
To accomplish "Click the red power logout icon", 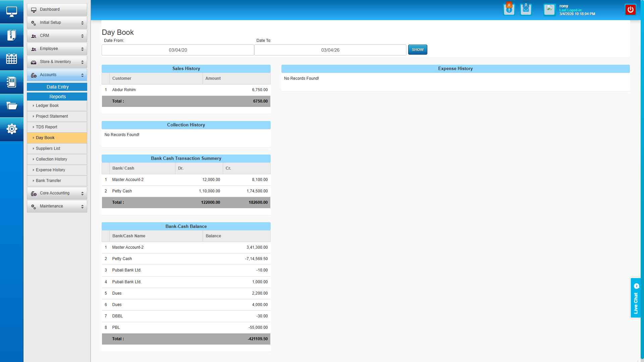I will pyautogui.click(x=630, y=10).
